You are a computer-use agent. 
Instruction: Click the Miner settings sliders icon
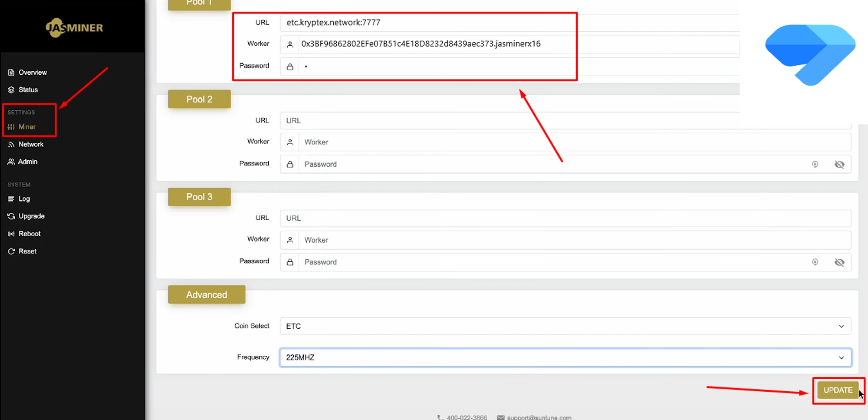(x=11, y=127)
